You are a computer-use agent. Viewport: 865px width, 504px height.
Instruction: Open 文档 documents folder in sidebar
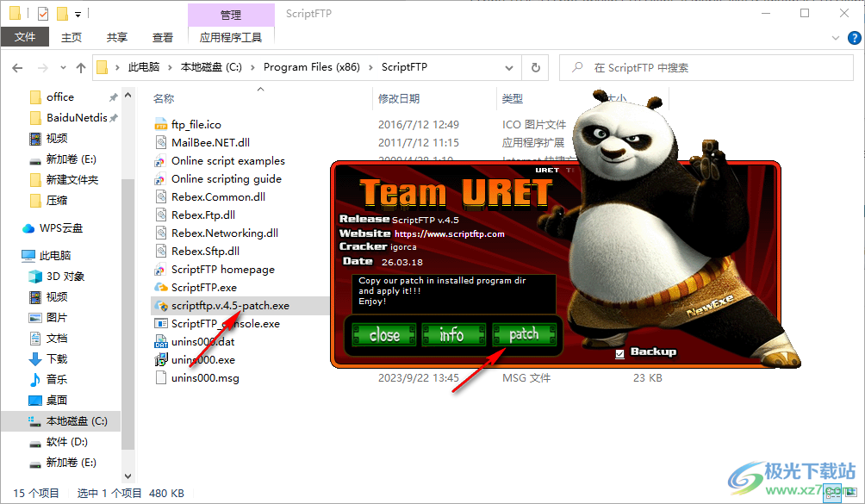click(x=48, y=339)
